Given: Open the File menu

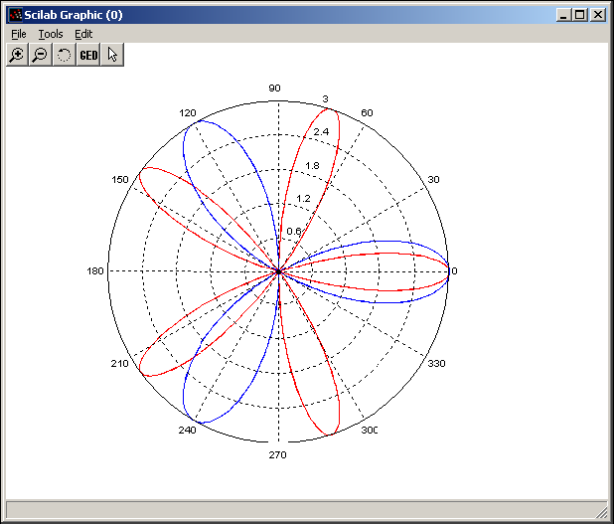Looking at the screenshot, I should pyautogui.click(x=18, y=34).
